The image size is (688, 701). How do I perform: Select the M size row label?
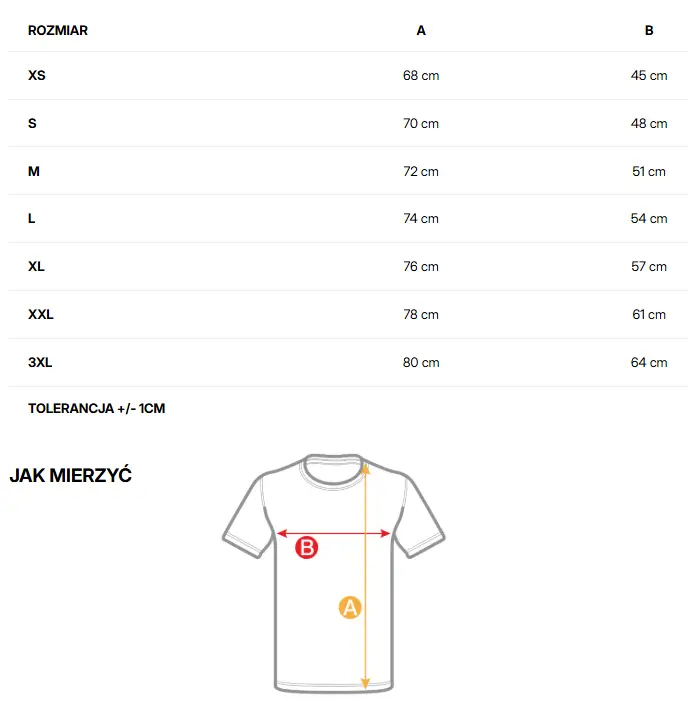pos(34,172)
